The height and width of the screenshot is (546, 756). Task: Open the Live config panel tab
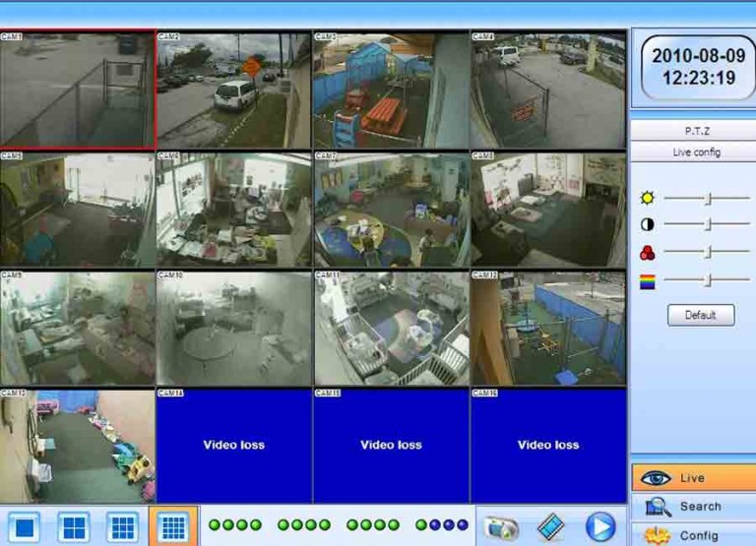tap(693, 152)
